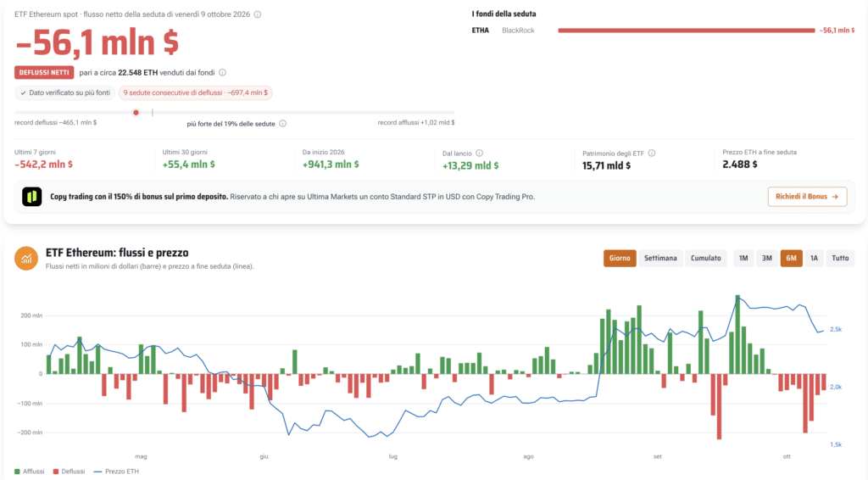The width and height of the screenshot is (868, 480).
Task: Toggle the Afflussi legend entry
Action: click(x=30, y=472)
